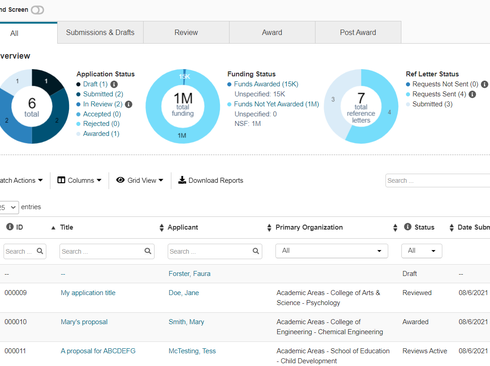Image resolution: width=490 pixels, height=366 pixels.
Task: Open the Award tab
Action: [272, 32]
